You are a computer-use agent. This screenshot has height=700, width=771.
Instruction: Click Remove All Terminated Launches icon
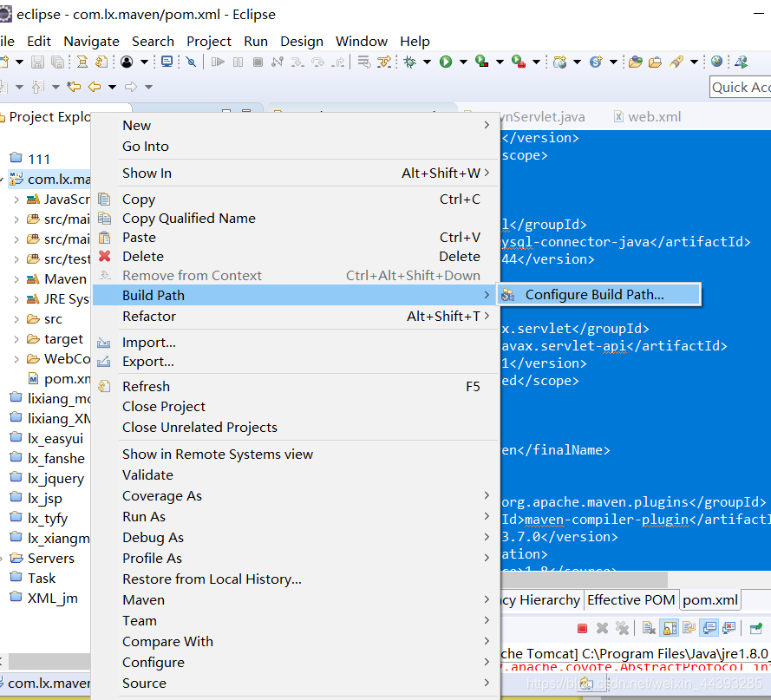[x=622, y=628]
